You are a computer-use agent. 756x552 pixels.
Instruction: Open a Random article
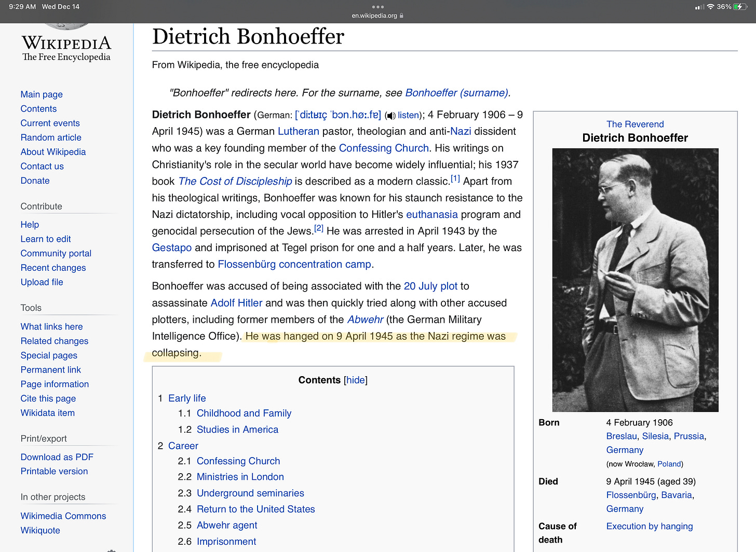(51, 137)
